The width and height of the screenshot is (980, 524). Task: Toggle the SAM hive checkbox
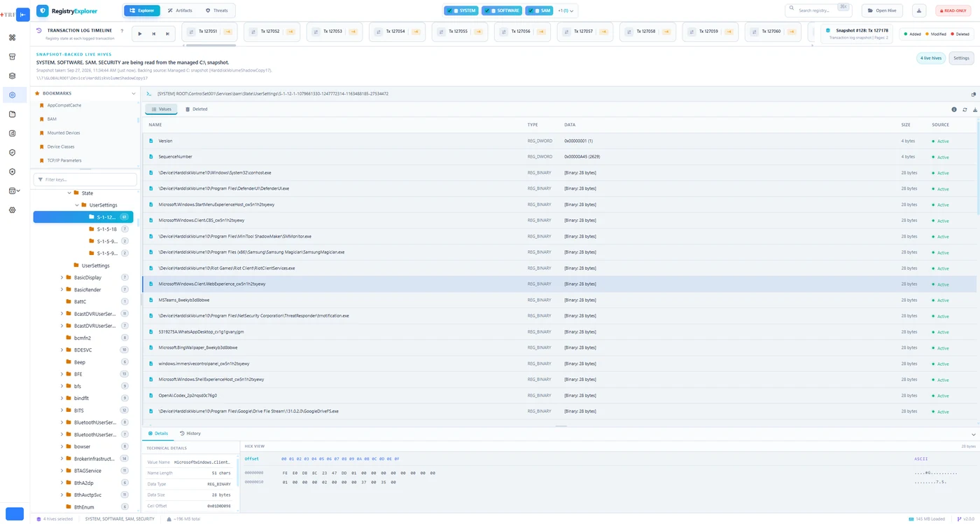(531, 11)
